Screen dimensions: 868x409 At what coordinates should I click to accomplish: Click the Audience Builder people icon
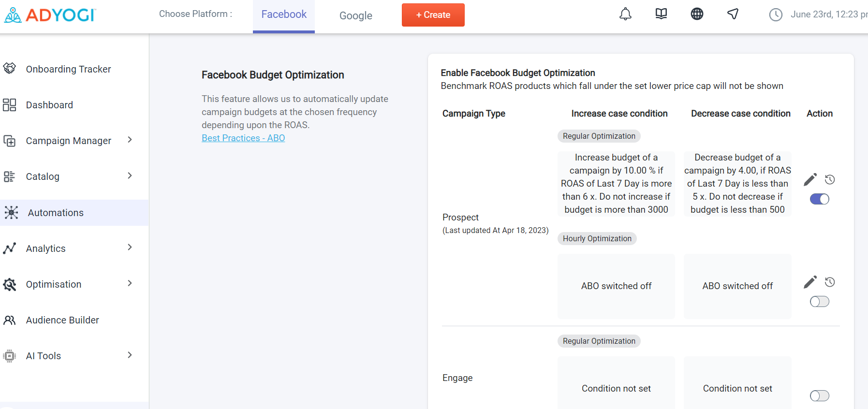(x=10, y=320)
